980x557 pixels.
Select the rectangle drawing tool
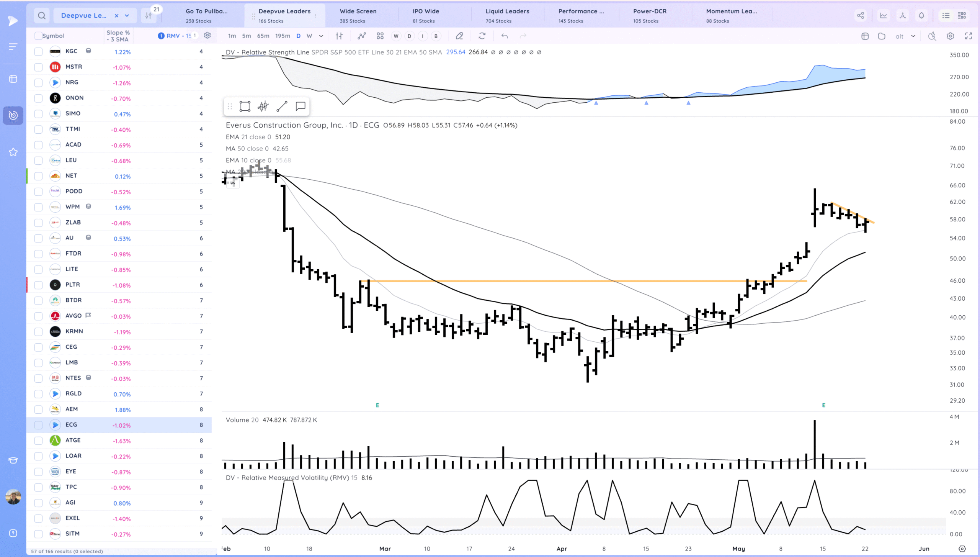(x=245, y=106)
